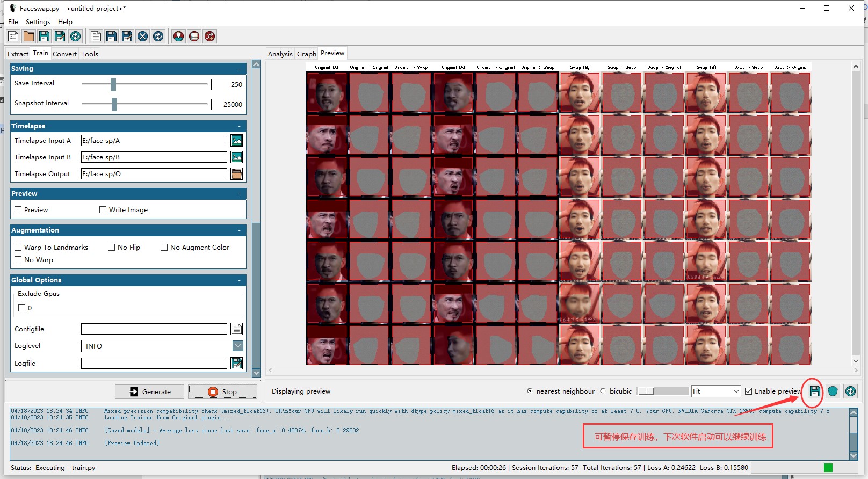Click the Convert settings toolbar icon
This screenshot has width=868, height=479.
[209, 37]
